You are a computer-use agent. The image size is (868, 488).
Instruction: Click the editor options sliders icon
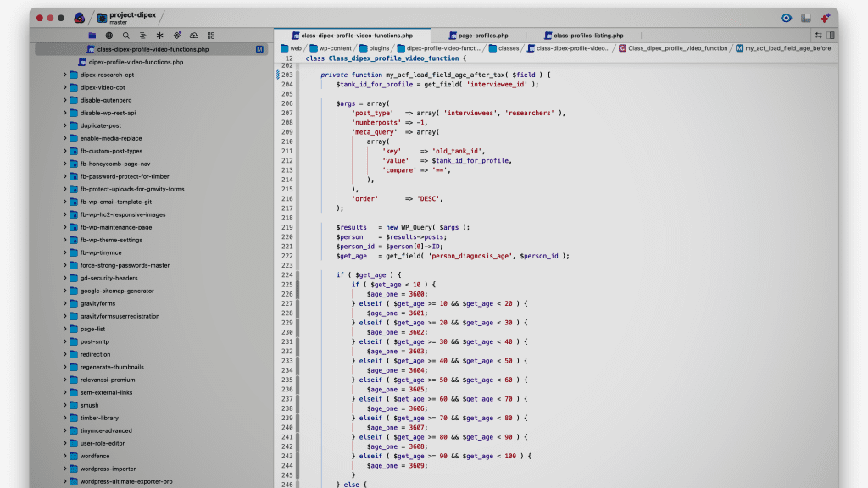[818, 36]
